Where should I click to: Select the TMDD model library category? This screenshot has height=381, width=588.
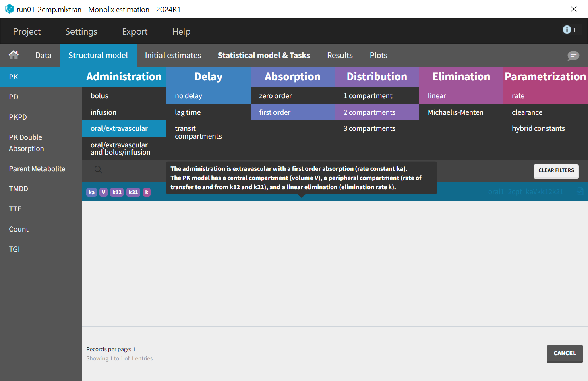[19, 189]
